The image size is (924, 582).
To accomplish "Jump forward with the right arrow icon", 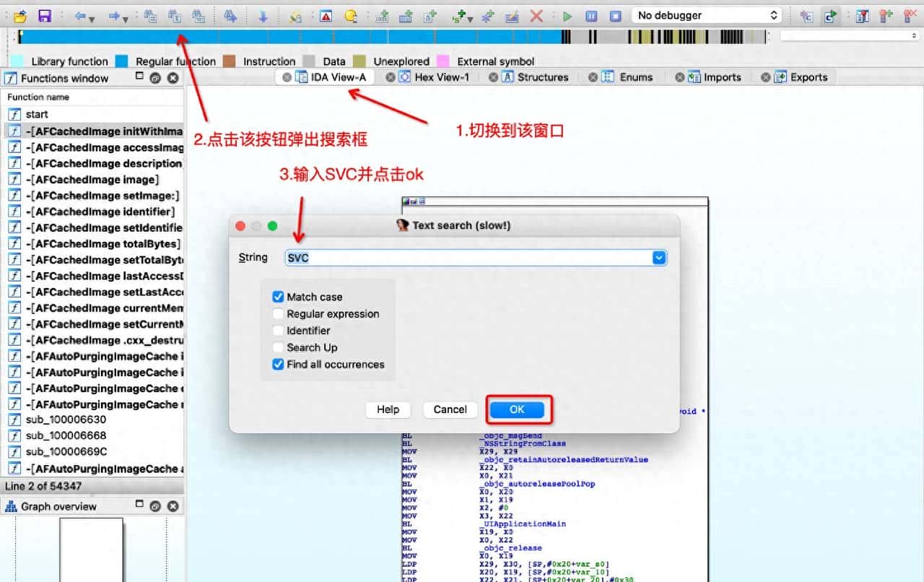I will click(113, 15).
